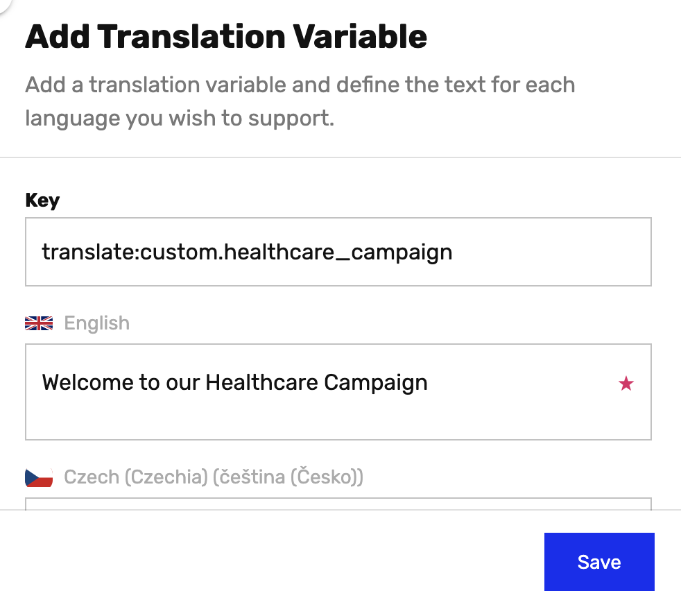
Task: Click the Add Translation Variable heading
Action: click(x=225, y=36)
